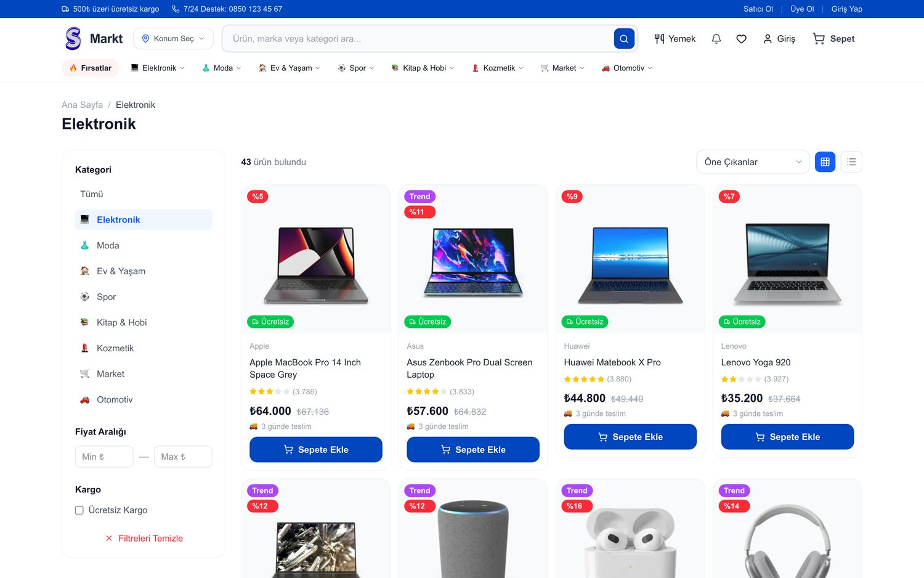Switch to grid view

pyautogui.click(x=825, y=161)
